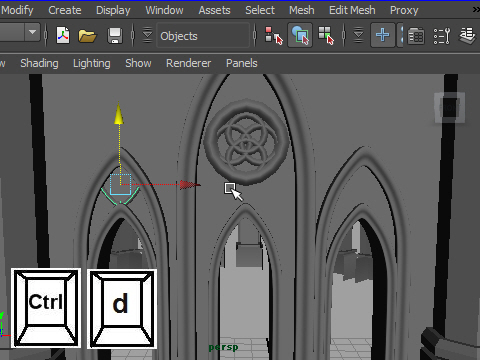Open the Renderer panel menu
The image size is (480, 360).
coord(188,63)
